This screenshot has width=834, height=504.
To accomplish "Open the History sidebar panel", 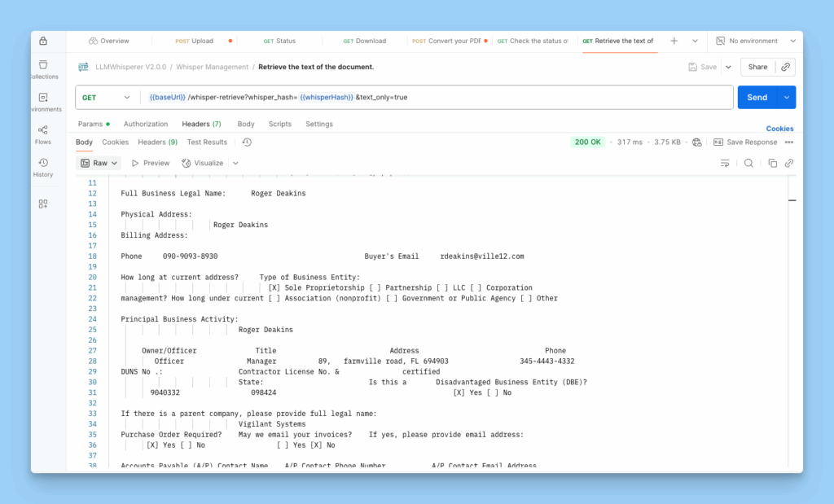I will coord(43,167).
